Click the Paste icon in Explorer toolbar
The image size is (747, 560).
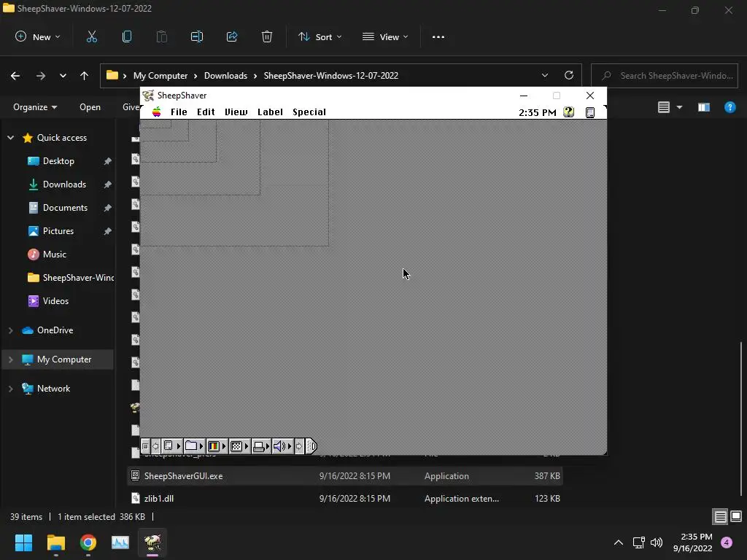coord(161,36)
